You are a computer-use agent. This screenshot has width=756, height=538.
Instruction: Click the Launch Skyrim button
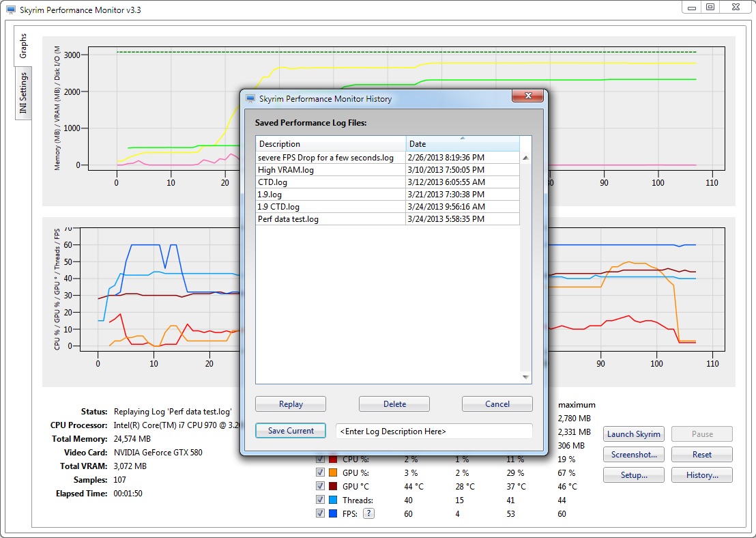(x=633, y=434)
